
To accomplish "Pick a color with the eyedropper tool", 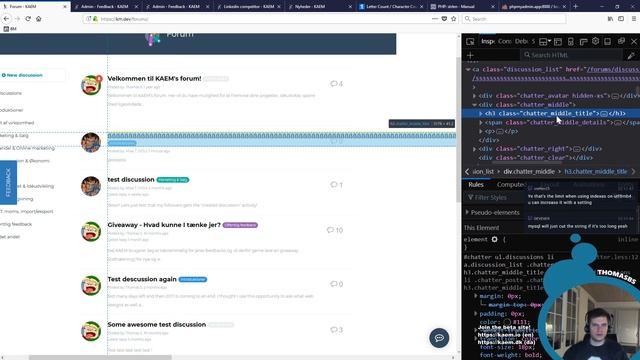I will pyautogui.click(x=631, y=56).
